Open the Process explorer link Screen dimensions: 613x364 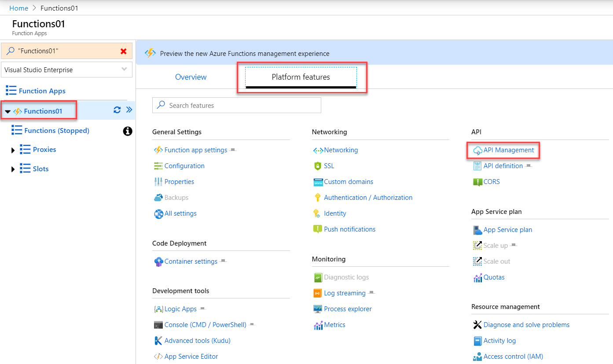[348, 309]
